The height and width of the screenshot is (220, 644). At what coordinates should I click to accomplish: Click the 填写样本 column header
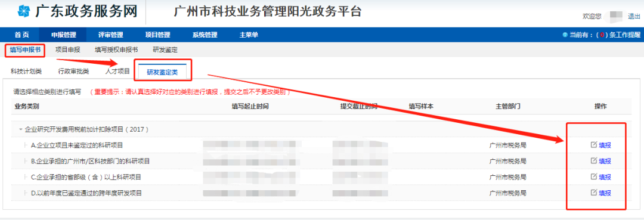coord(421,106)
